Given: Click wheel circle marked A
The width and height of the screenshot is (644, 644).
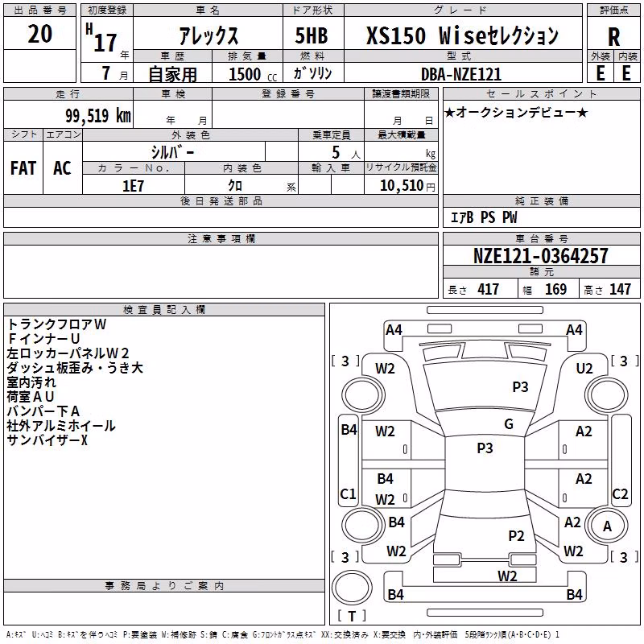Looking at the screenshot, I should click(x=607, y=526).
